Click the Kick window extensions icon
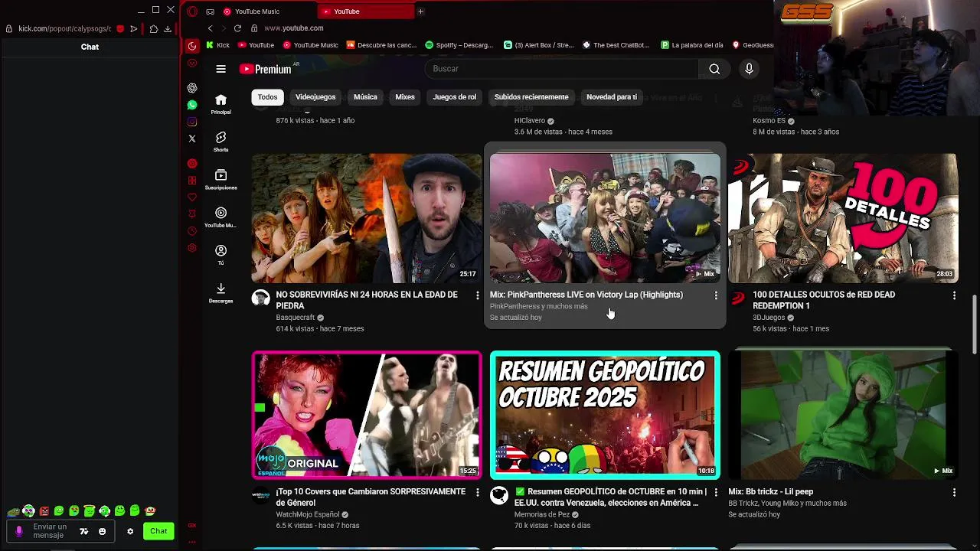 [x=154, y=29]
